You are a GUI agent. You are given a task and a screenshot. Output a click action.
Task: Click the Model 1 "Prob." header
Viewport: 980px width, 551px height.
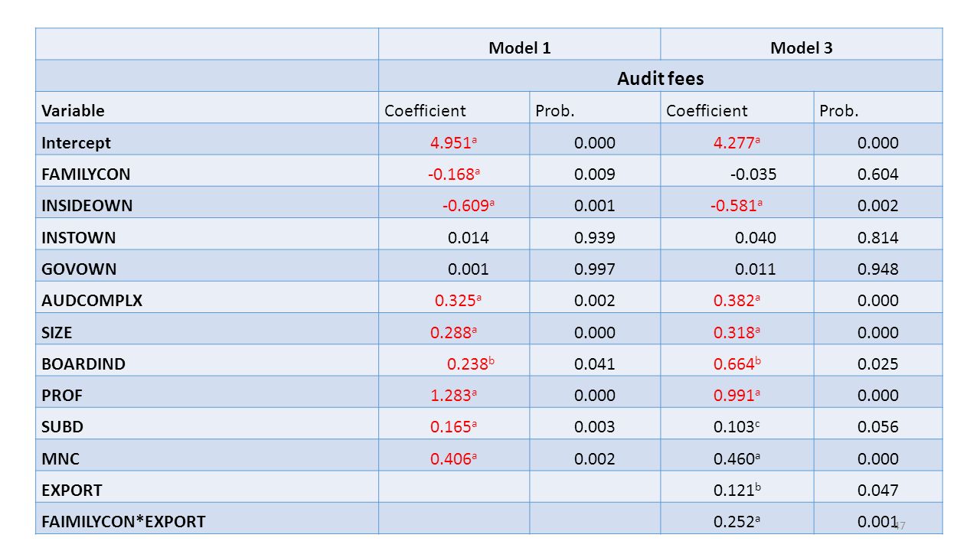(555, 111)
